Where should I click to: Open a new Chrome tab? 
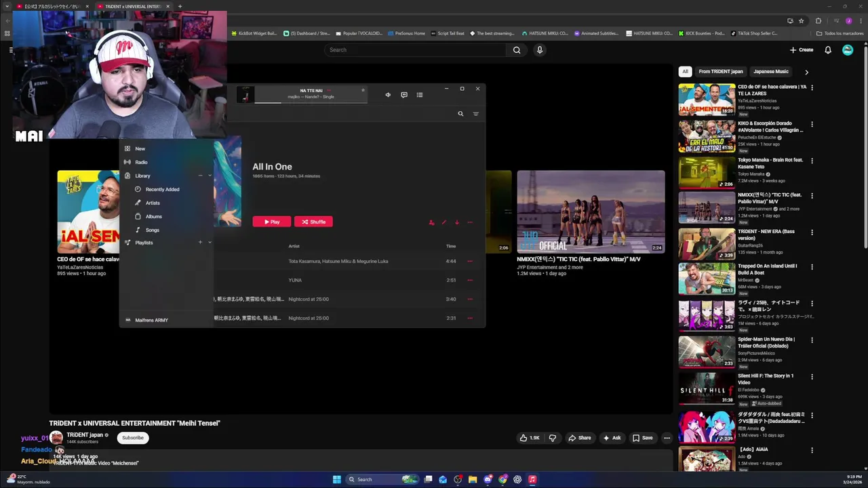click(x=180, y=6)
